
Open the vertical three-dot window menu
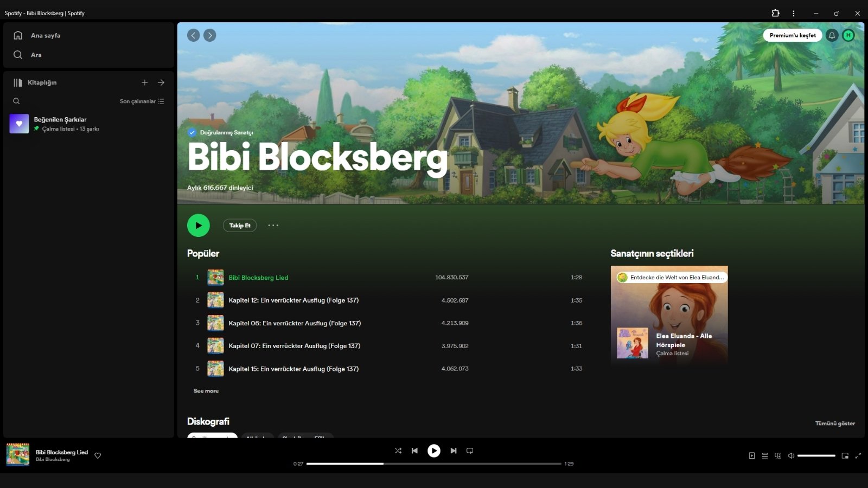point(794,13)
